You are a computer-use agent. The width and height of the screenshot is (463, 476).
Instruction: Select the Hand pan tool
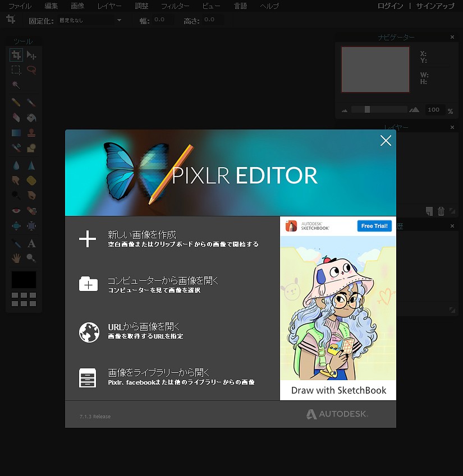pos(16,258)
